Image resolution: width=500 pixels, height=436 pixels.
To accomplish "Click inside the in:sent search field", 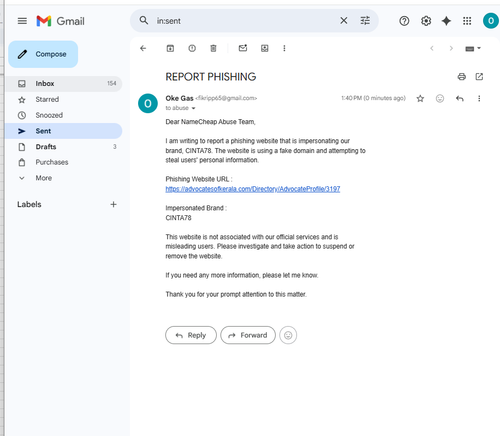I will (x=245, y=21).
